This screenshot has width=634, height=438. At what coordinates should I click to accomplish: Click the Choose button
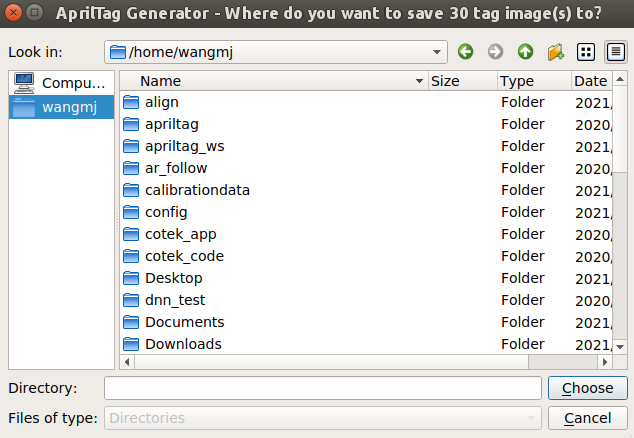coord(588,388)
